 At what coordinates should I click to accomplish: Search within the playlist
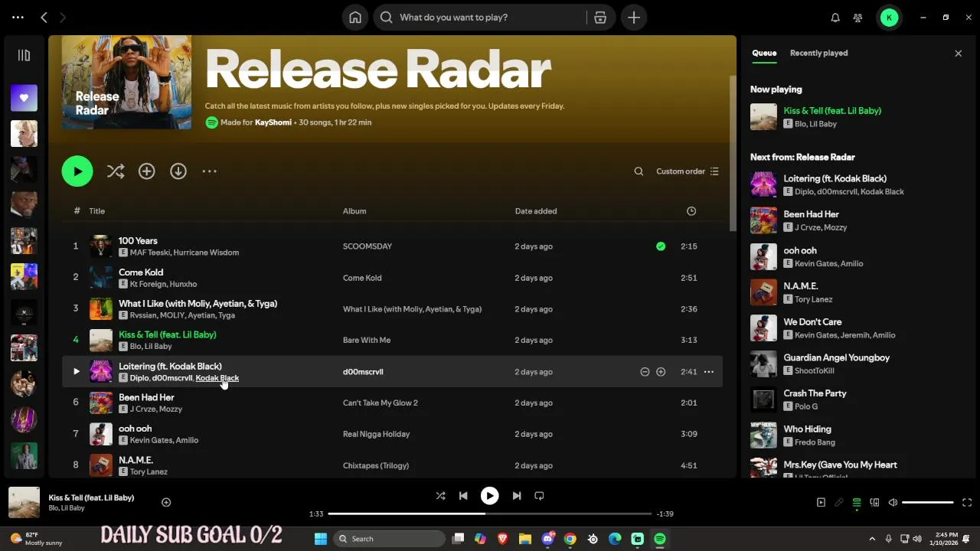click(639, 171)
